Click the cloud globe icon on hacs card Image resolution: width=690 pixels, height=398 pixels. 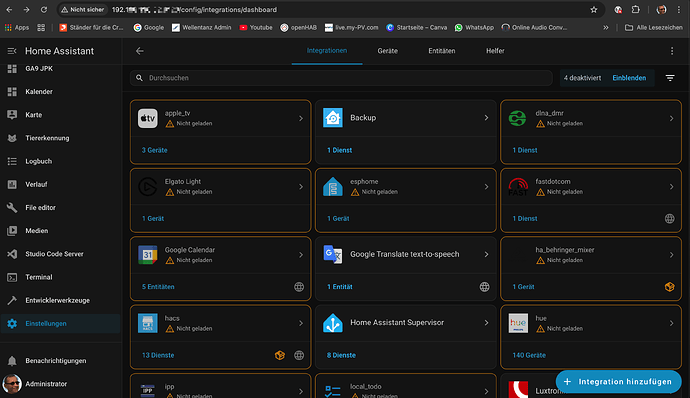pyautogui.click(x=299, y=355)
